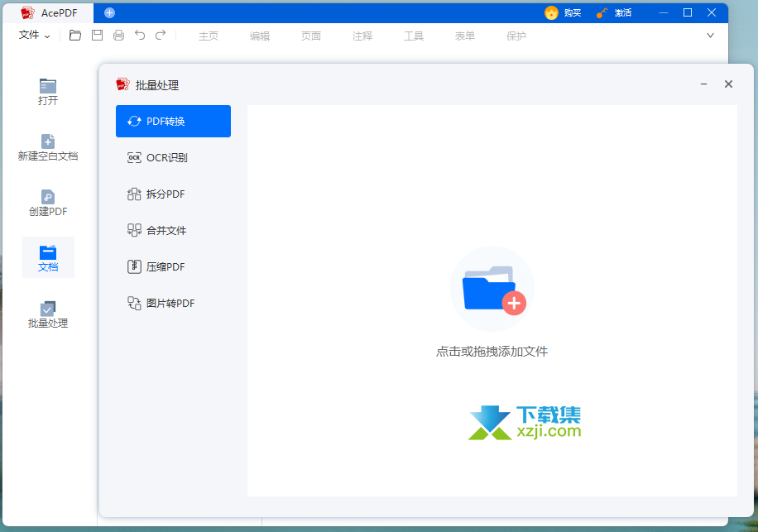Click 批量处理 in the left sidebar
Viewport: 758px width, 532px height.
[48, 314]
